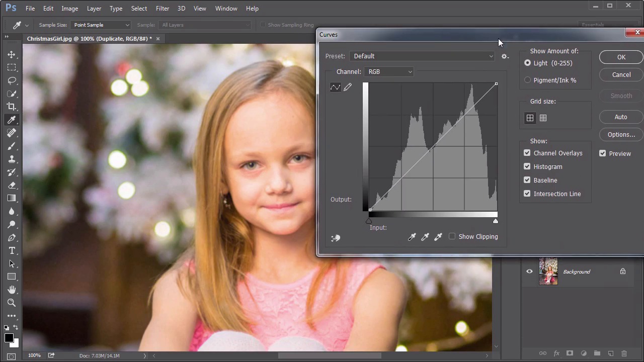Screen dimensions: 644x362
Task: Select the Crop tool
Action: coord(12,107)
